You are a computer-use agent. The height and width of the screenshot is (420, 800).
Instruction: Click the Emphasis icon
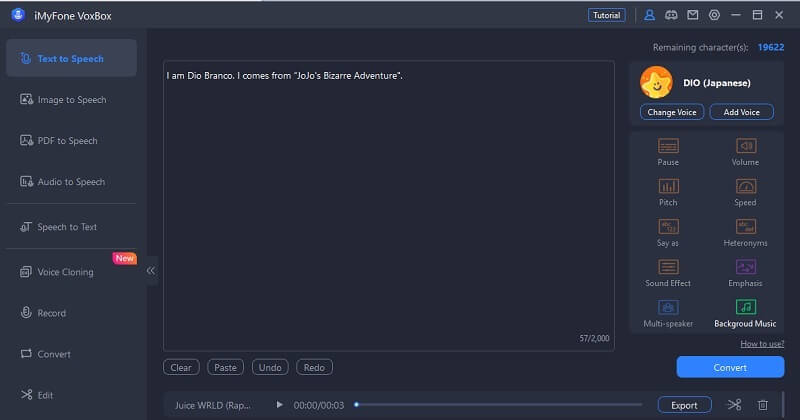pos(745,267)
